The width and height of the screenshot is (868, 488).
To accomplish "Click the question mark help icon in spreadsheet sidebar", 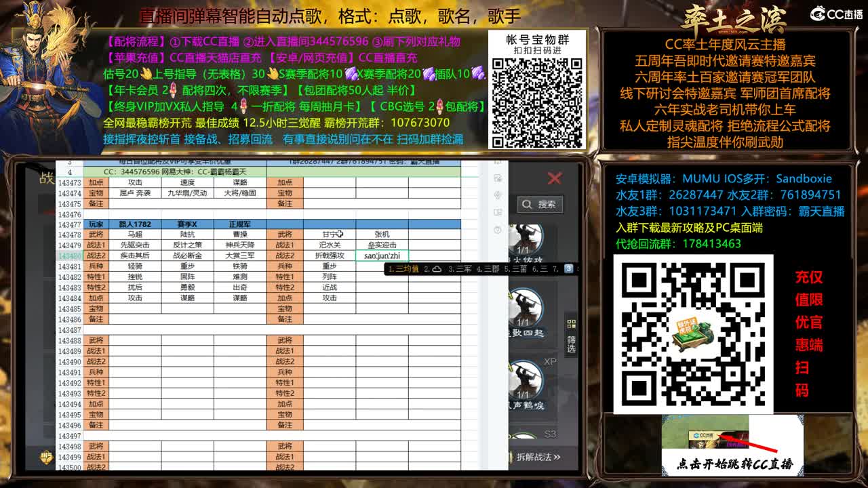I will tap(498, 230).
